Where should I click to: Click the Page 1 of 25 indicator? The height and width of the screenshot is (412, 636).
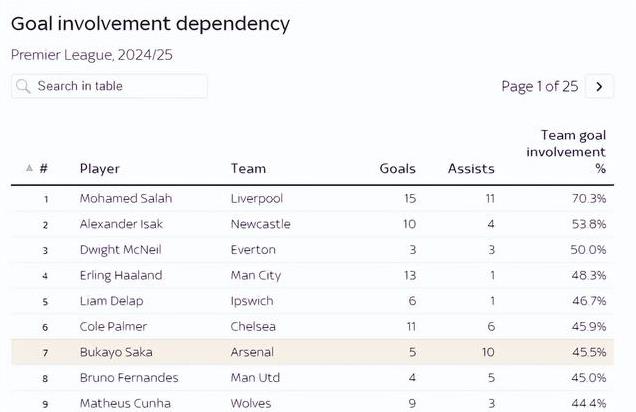539,86
